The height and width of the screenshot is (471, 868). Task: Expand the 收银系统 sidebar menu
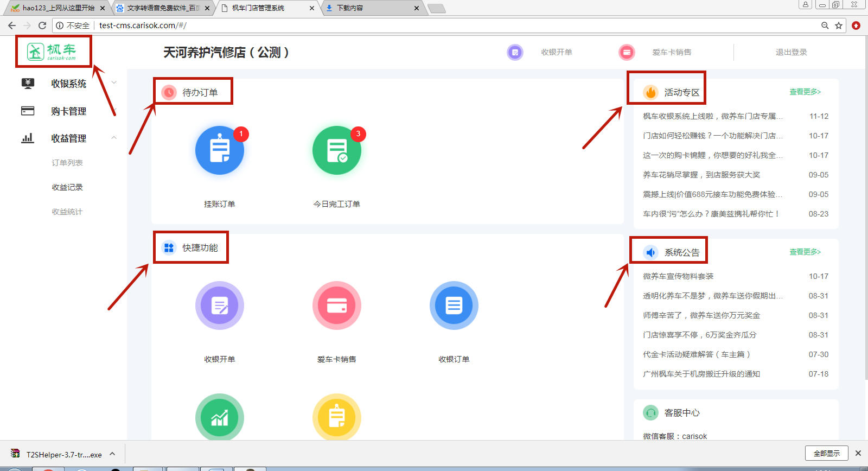(68, 84)
